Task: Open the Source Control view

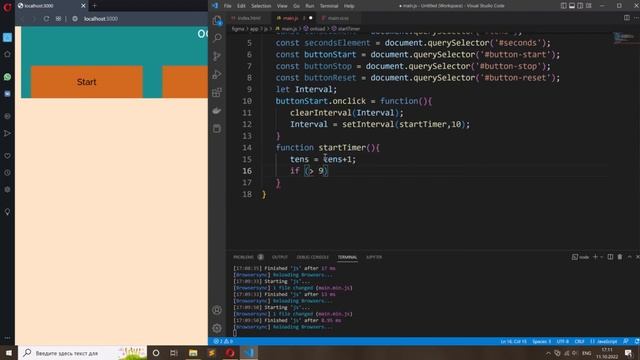Action: pos(217,56)
